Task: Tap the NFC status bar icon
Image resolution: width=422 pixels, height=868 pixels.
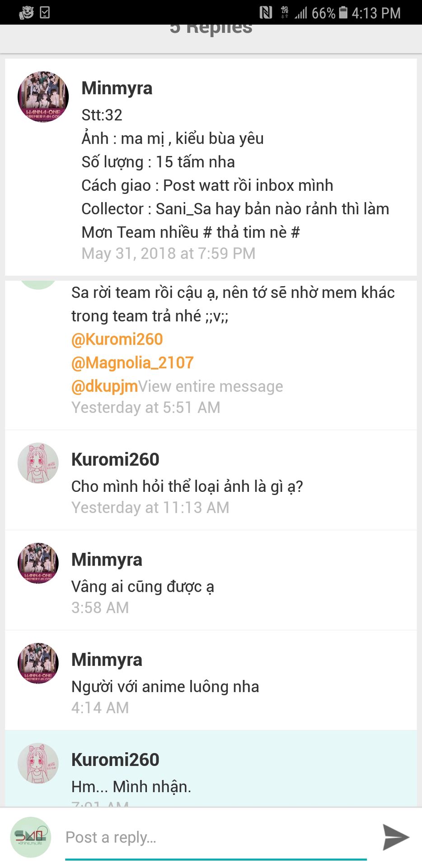Action: (x=266, y=12)
